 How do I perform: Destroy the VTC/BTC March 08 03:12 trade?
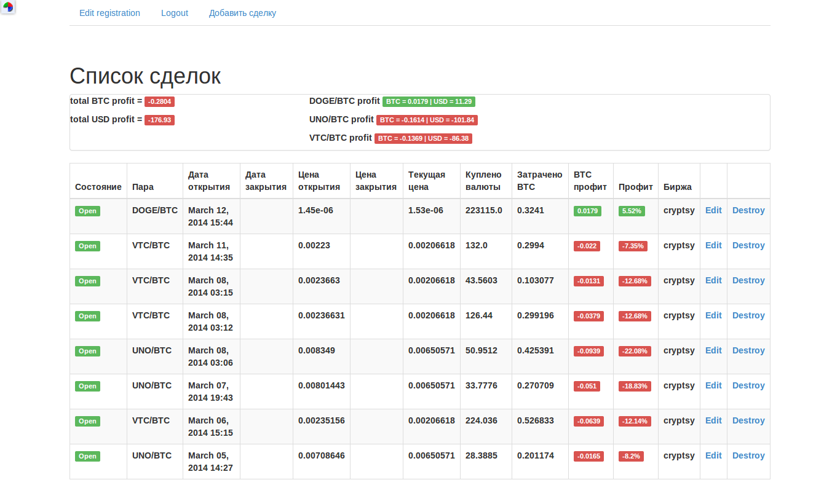pyautogui.click(x=748, y=315)
